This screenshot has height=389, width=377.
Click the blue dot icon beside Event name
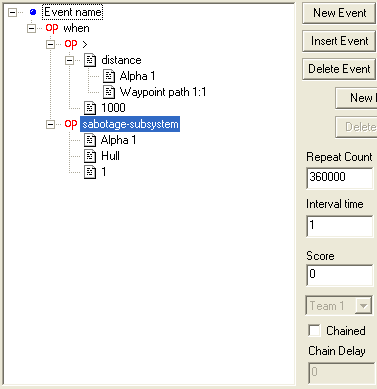tap(33, 12)
